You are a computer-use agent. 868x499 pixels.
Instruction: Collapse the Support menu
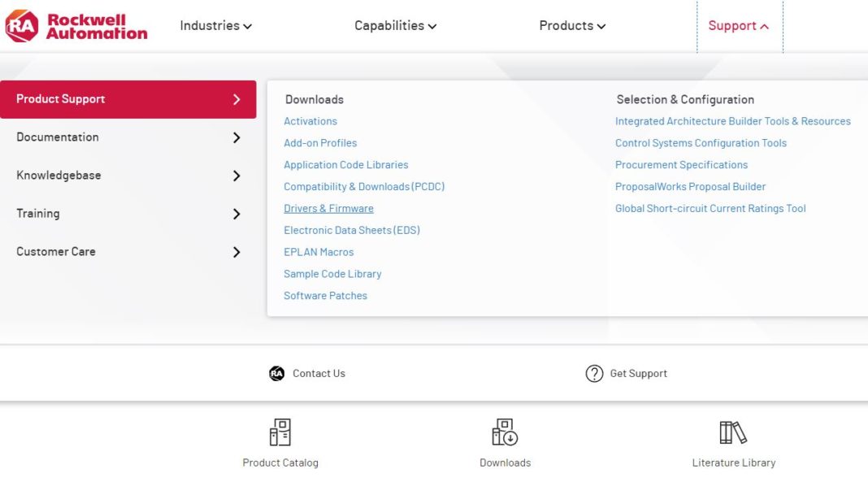point(738,25)
